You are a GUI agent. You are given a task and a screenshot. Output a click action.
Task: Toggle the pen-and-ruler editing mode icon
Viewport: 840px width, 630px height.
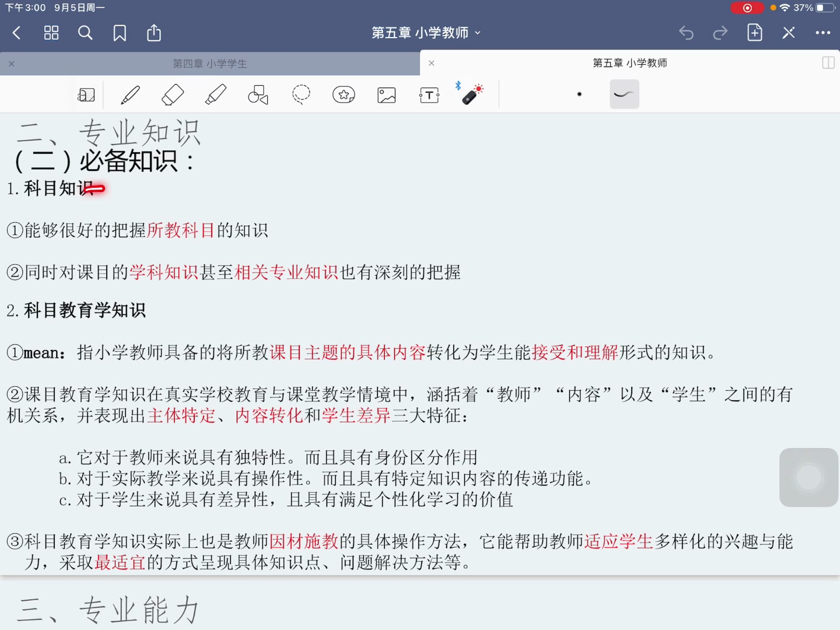(x=789, y=33)
